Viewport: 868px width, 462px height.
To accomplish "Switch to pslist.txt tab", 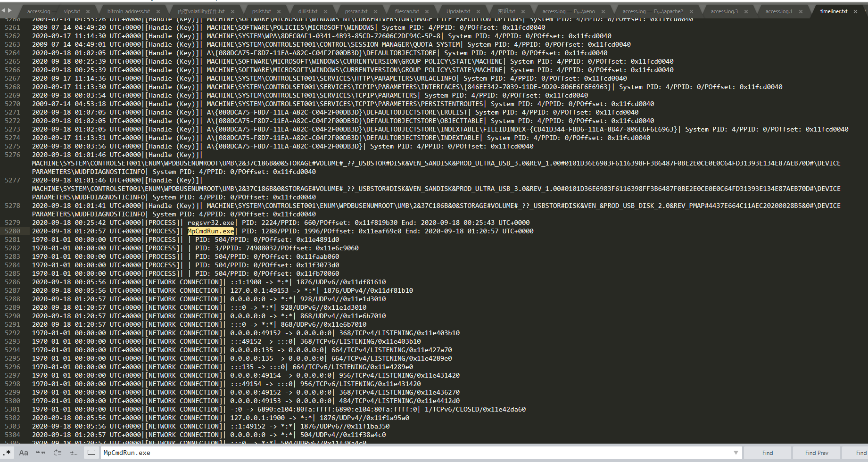I will tap(262, 11).
